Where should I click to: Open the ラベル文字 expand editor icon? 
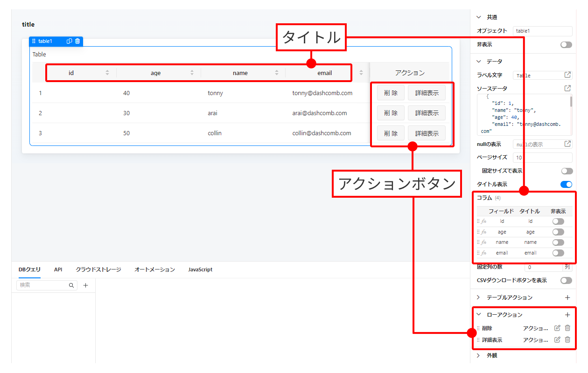pos(567,75)
